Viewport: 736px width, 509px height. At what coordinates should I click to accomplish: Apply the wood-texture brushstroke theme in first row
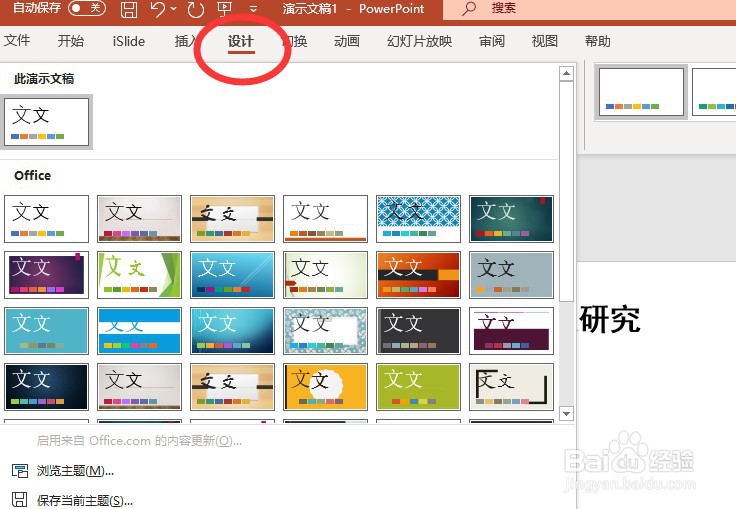coord(232,219)
